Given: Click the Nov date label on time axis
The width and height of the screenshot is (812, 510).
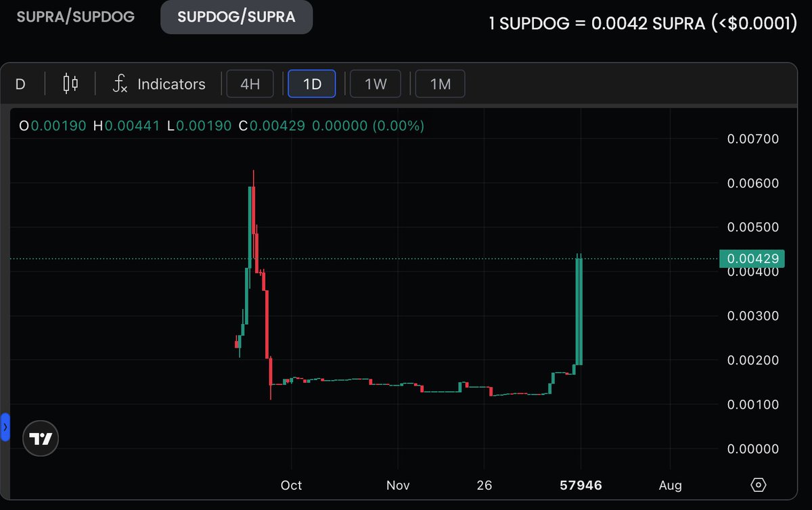Looking at the screenshot, I should coord(399,486).
